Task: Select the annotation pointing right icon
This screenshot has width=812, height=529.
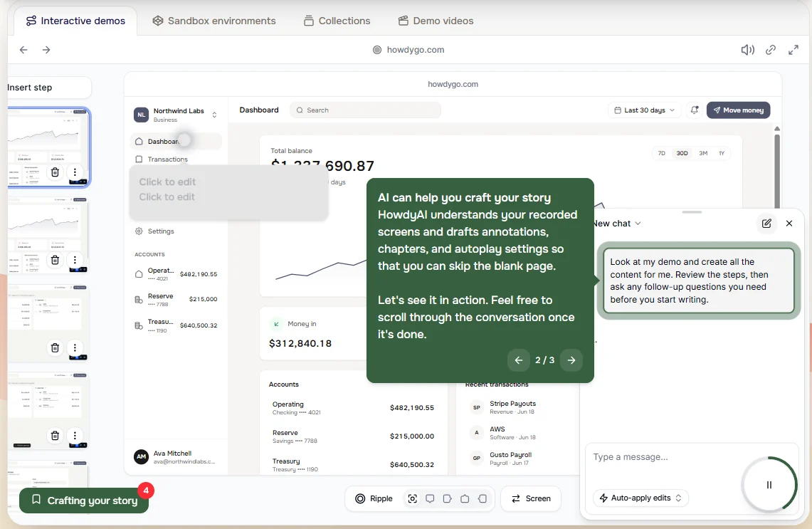Action: [448, 498]
